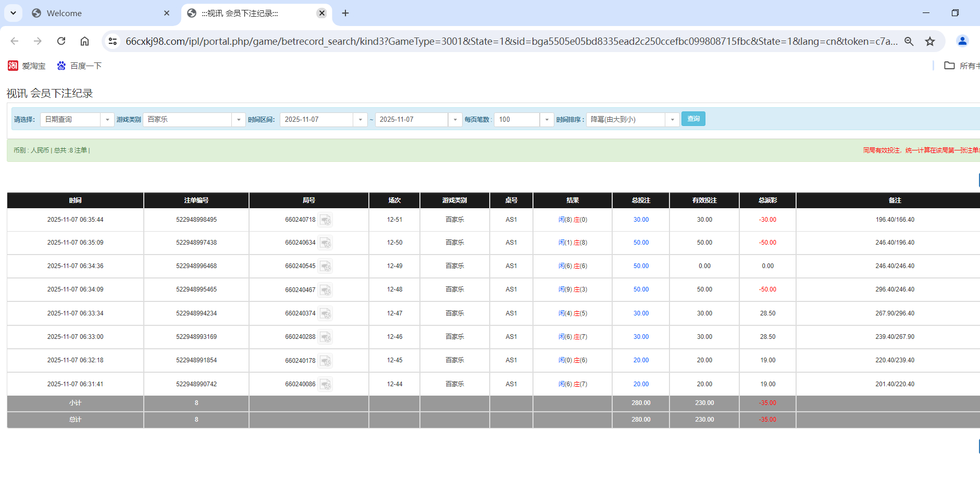This screenshot has width=980, height=494.
Task: Open the bookmark star in the address bar
Action: click(x=930, y=41)
